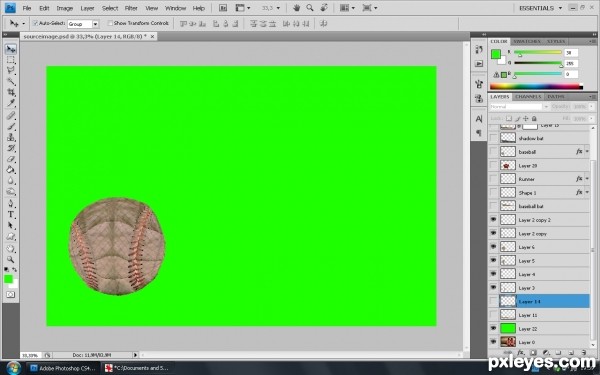Select the Move tool in the toolbox
This screenshot has width=600, height=375.
point(11,49)
